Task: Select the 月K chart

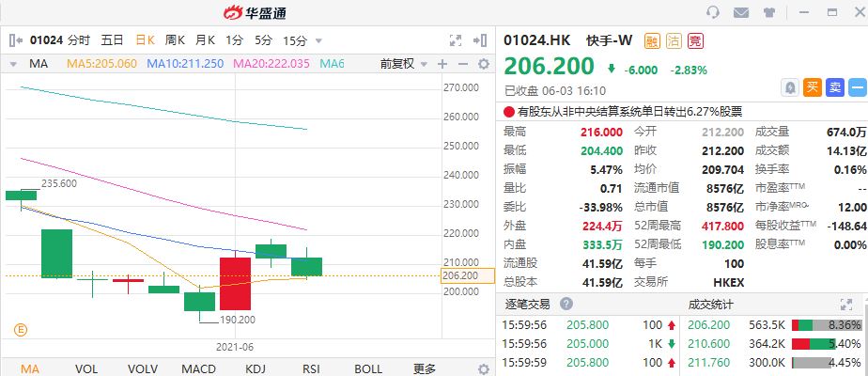Action: [x=205, y=40]
